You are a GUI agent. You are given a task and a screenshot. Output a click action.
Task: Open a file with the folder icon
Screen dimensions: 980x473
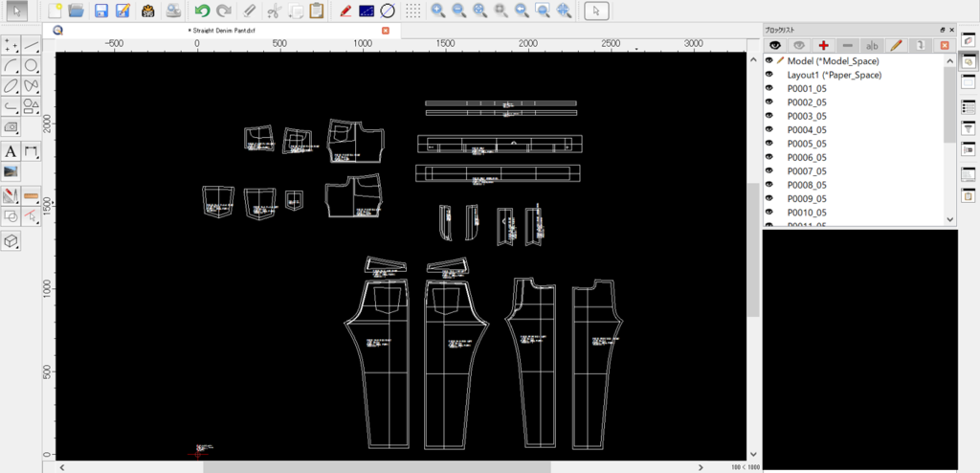[77, 10]
